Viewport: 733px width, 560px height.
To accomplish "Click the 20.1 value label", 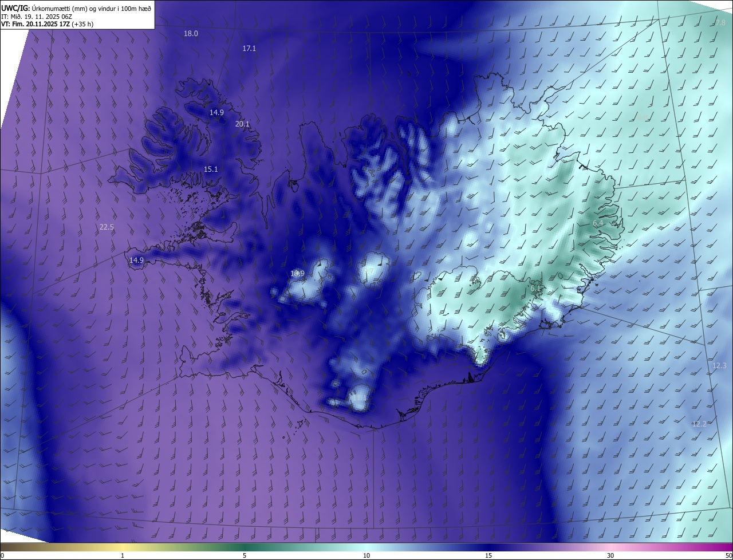I will coord(242,124).
